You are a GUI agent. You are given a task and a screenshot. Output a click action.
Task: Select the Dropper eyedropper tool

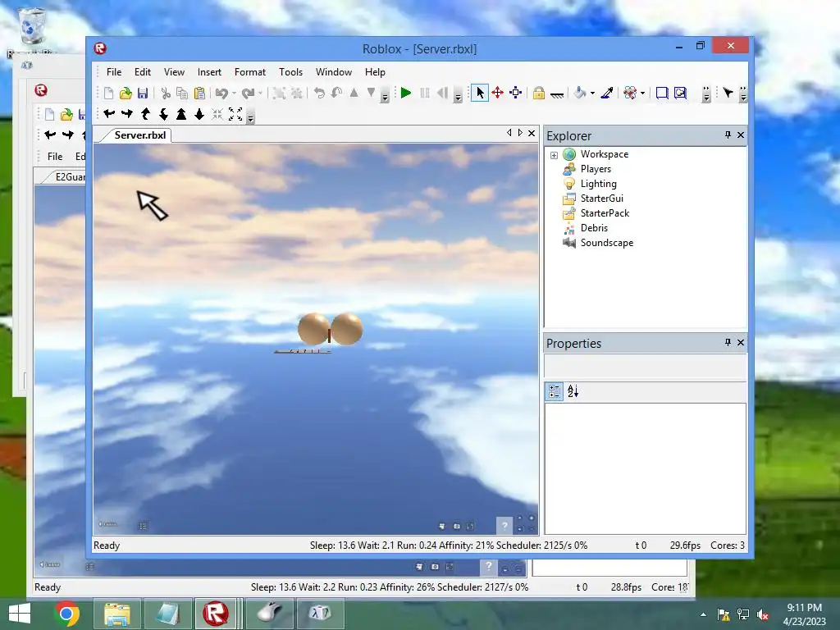point(607,94)
